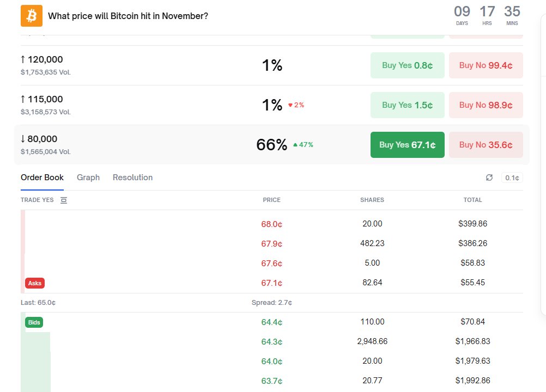Click the orange Bitcoin logo icon
Image resolution: width=546 pixels, height=392 pixels.
32,16
